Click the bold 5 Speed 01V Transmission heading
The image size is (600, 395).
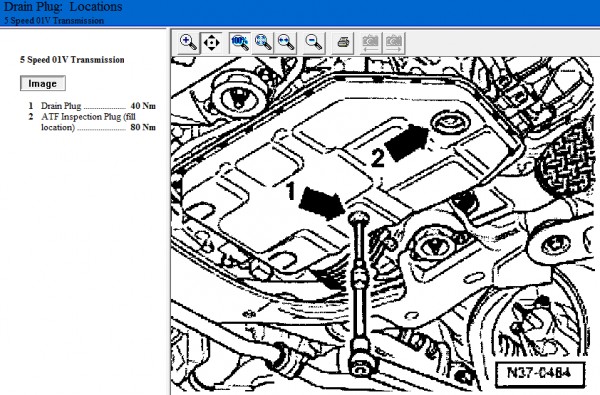click(72, 60)
